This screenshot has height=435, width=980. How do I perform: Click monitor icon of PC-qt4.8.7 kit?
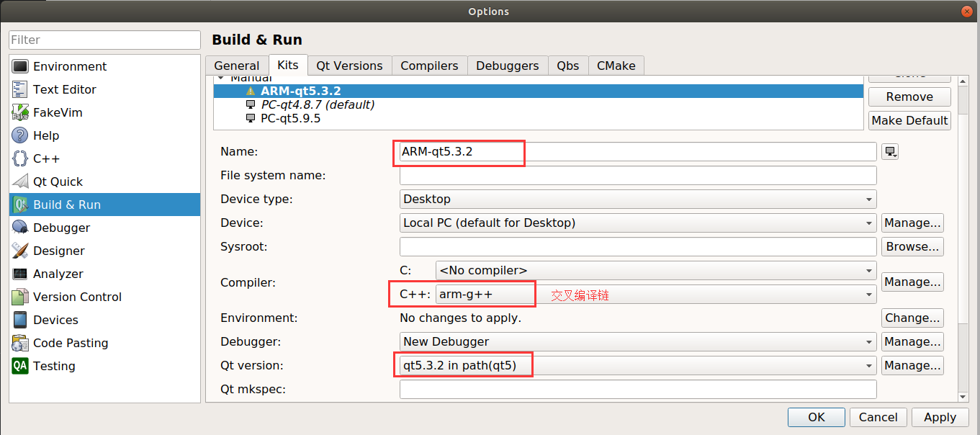point(251,105)
